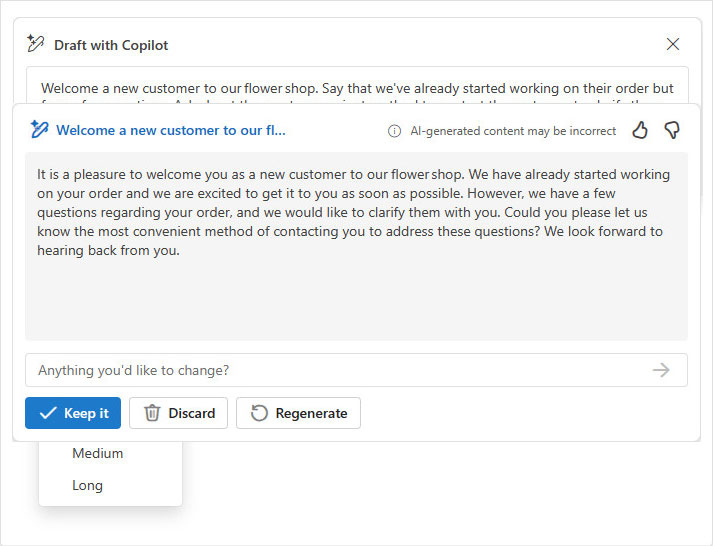This screenshot has width=713, height=546.
Task: Choose the Long length option
Action: tap(87, 485)
